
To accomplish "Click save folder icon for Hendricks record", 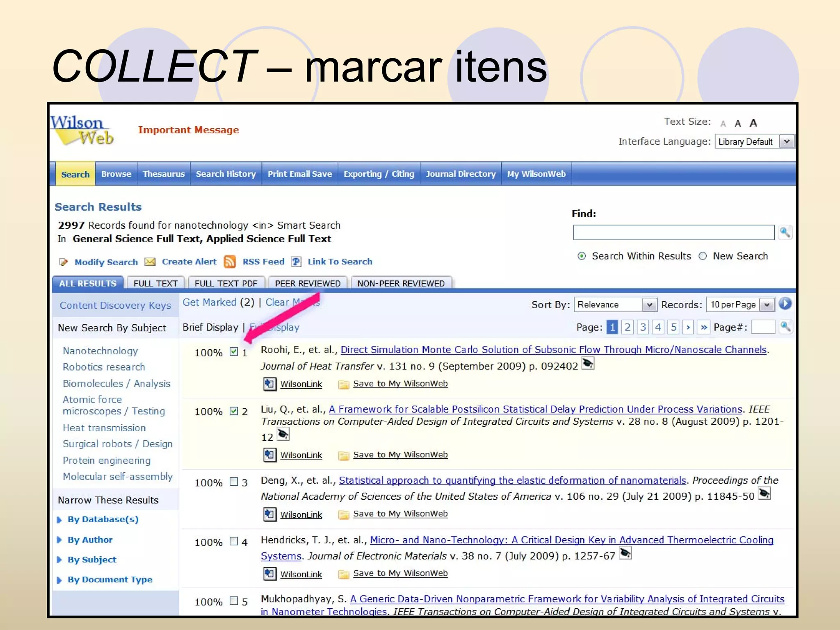I will (x=344, y=574).
